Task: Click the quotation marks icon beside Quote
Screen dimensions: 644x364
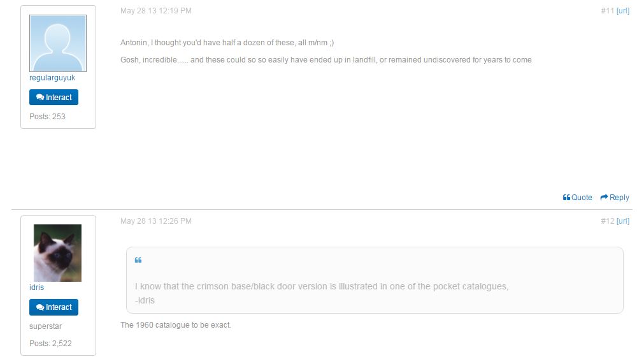Action: click(x=566, y=198)
